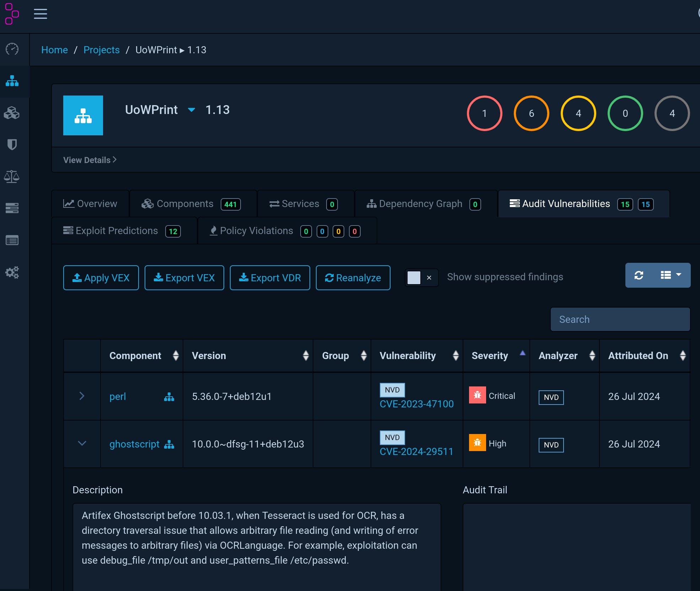Click inside the Search field
The image size is (700, 591).
[x=620, y=319]
